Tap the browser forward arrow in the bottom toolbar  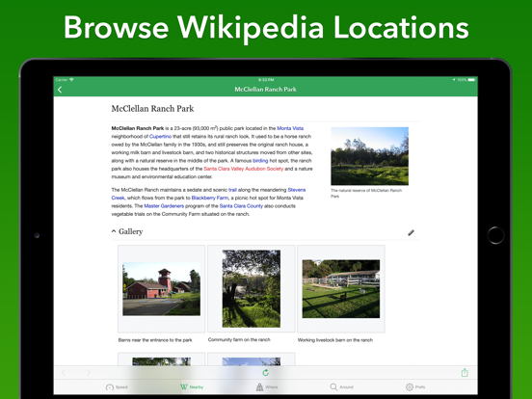tap(89, 373)
